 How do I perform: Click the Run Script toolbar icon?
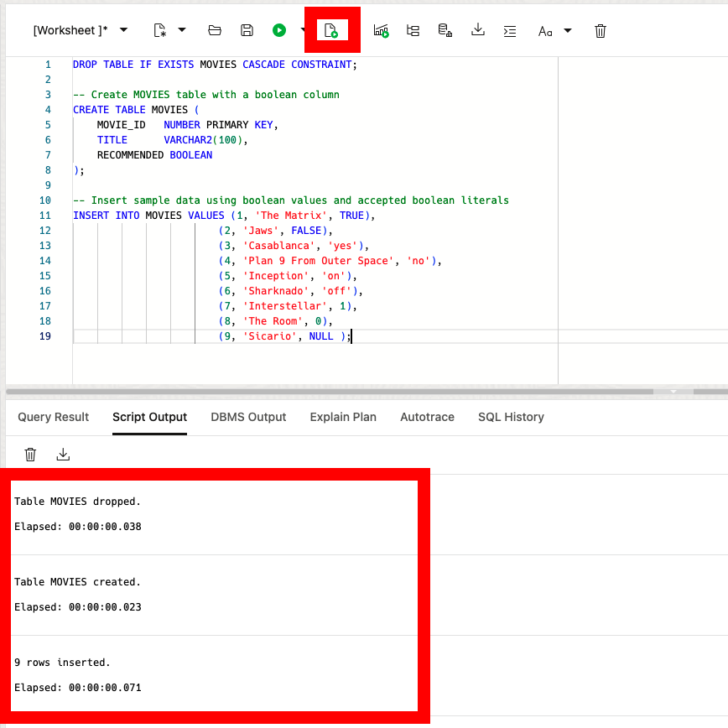tap(331, 31)
